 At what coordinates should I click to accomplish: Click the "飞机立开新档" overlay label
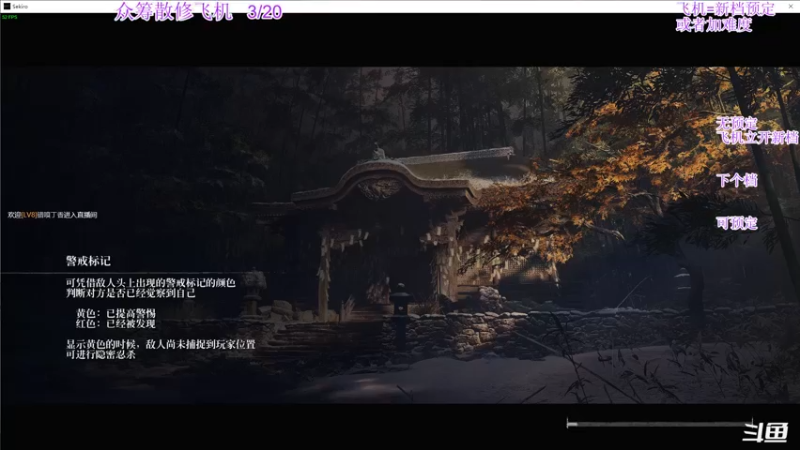pos(757,137)
